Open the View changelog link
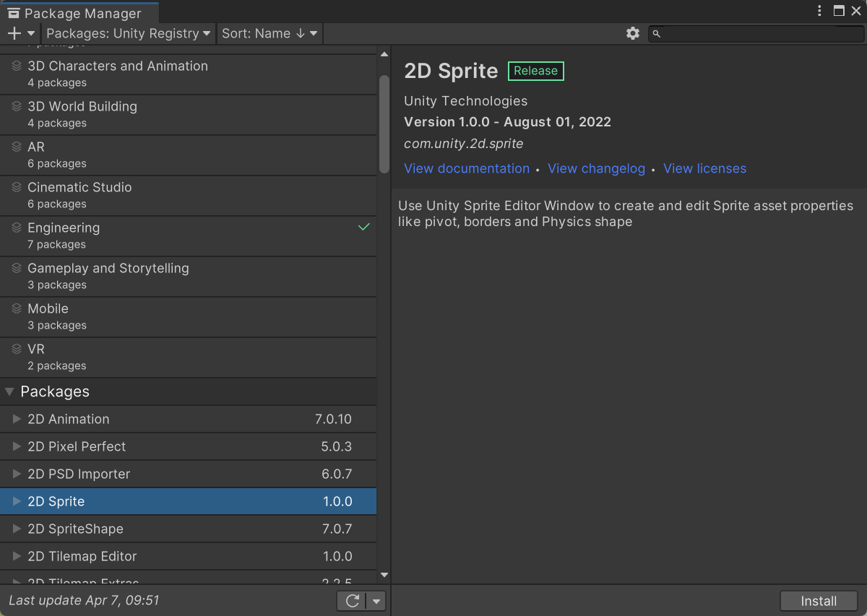867x616 pixels. (x=596, y=168)
